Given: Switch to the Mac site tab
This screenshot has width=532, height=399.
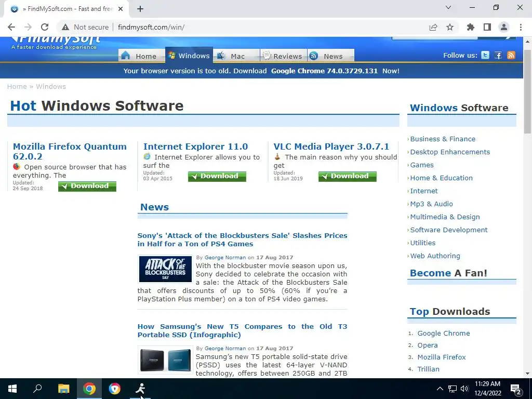Looking at the screenshot, I should pyautogui.click(x=236, y=56).
